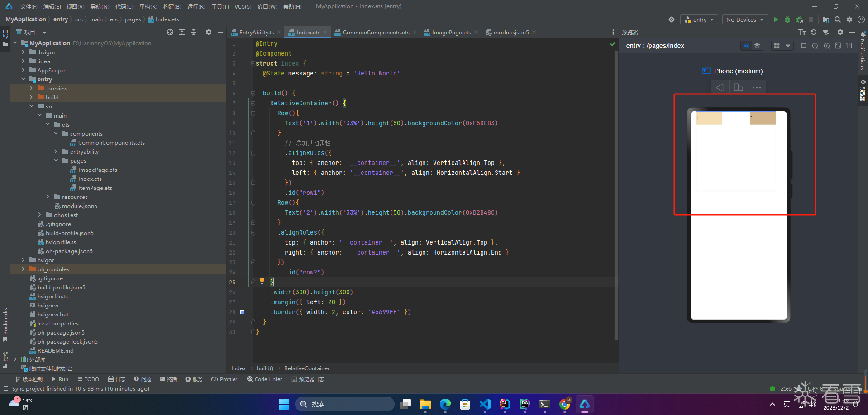This screenshot has height=415, width=868.
Task: Open No Devices selector dropdown
Action: (x=744, y=19)
